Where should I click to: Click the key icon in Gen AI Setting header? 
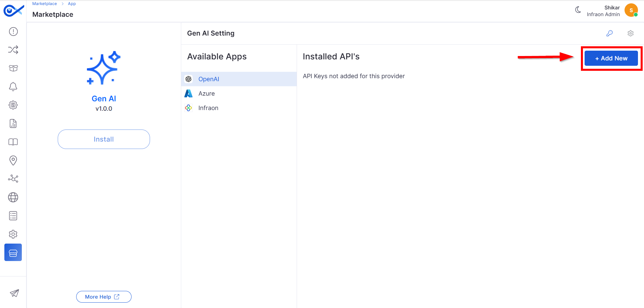pyautogui.click(x=609, y=33)
